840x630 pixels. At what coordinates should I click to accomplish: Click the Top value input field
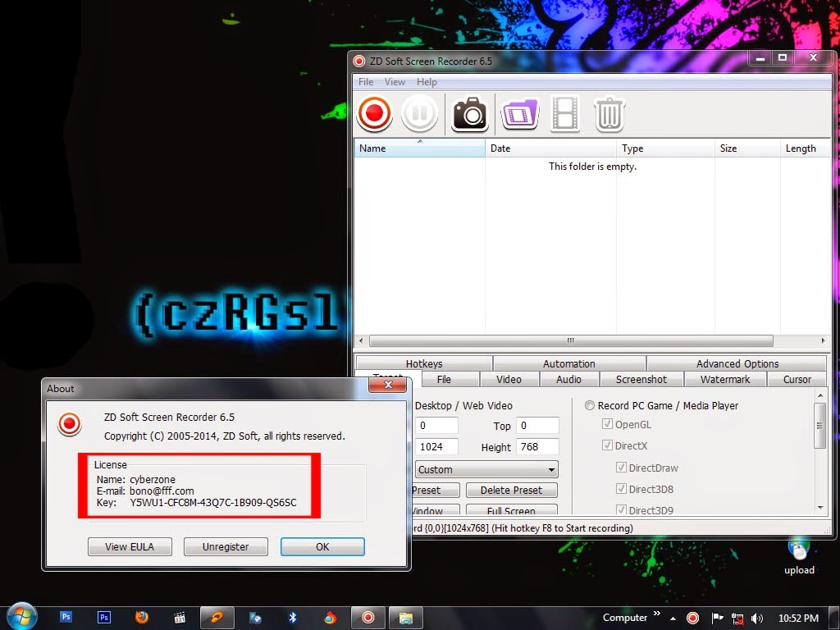[x=537, y=426]
